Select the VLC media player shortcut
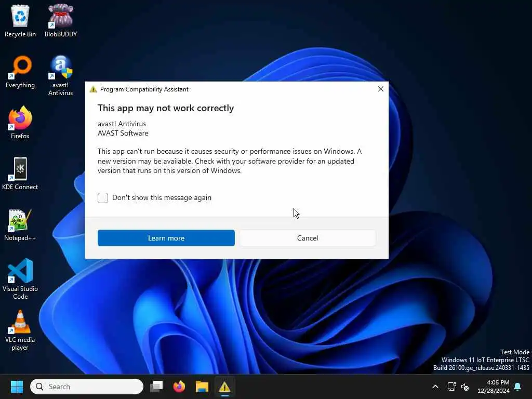 point(20,330)
